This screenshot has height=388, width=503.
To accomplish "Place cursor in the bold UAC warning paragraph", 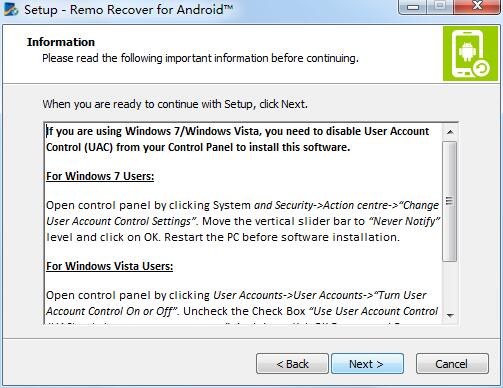I will 237,139.
